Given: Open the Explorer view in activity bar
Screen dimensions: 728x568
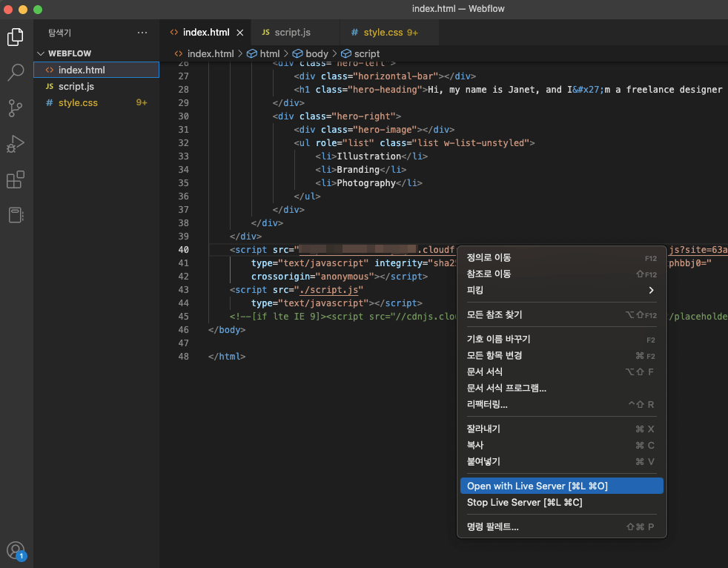Looking at the screenshot, I should point(16,37).
